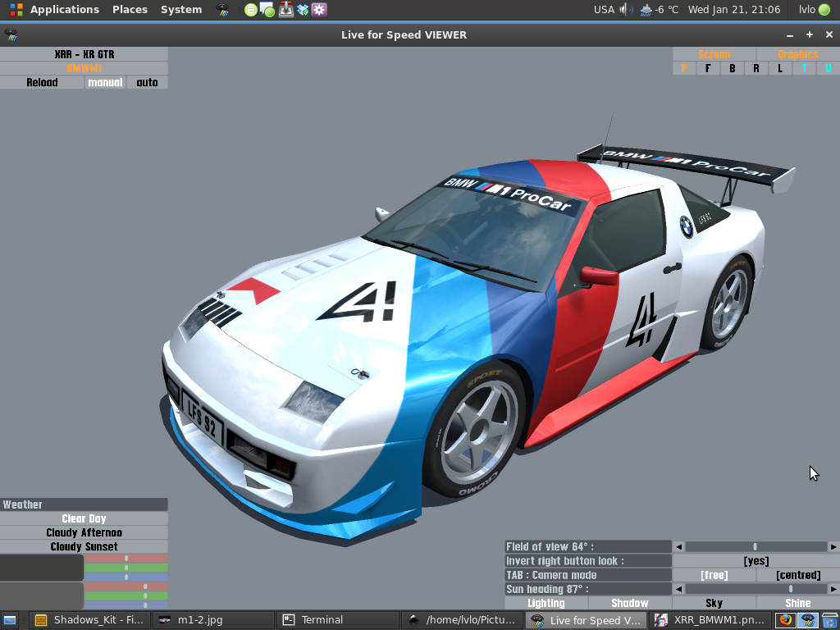Adjust the upper red color slider
The image size is (840, 630).
coord(126,558)
